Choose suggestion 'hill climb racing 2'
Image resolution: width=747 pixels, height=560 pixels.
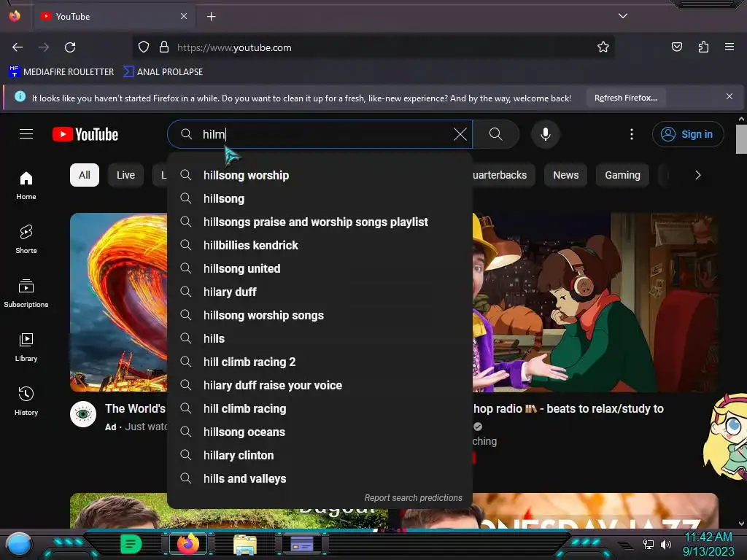(x=320, y=362)
